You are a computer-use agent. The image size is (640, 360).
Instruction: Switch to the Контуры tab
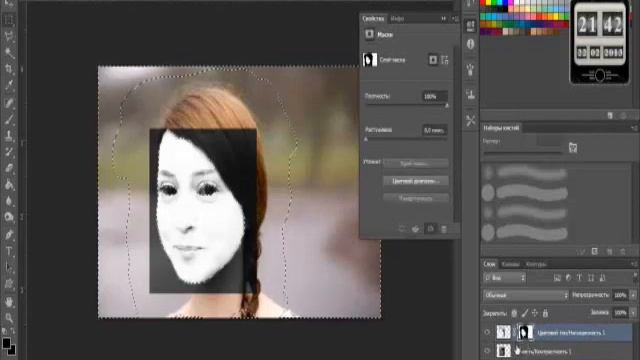pyautogui.click(x=536, y=264)
